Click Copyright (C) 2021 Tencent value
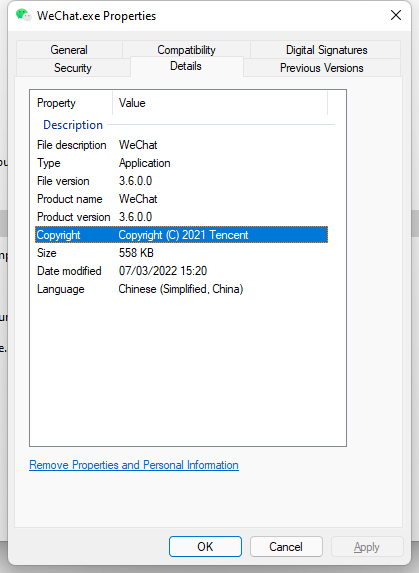Viewport: 419px width, 573px height. 183,235
